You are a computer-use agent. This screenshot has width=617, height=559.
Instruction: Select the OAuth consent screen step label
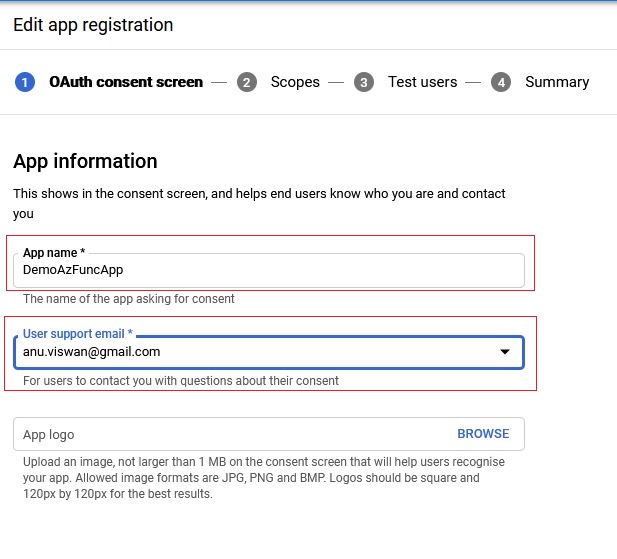point(126,82)
